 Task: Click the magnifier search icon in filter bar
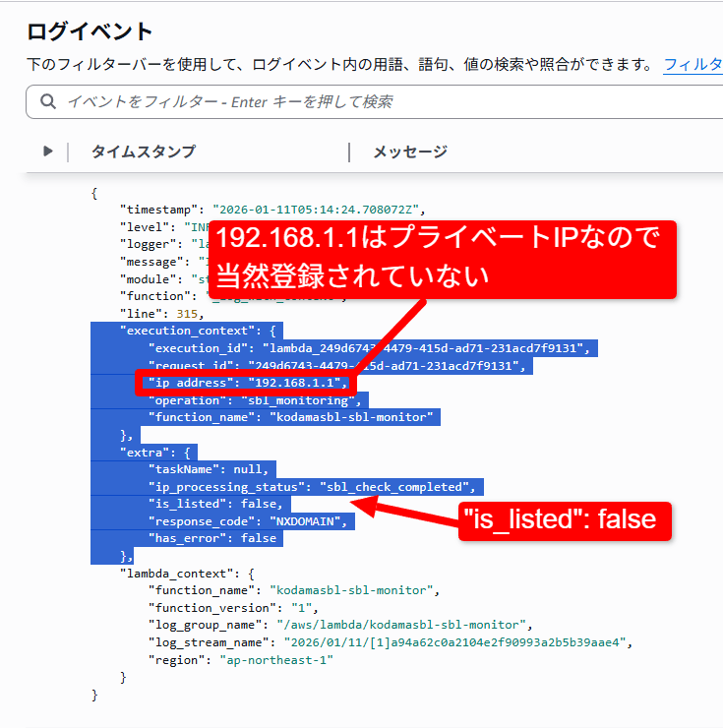pos(47,101)
